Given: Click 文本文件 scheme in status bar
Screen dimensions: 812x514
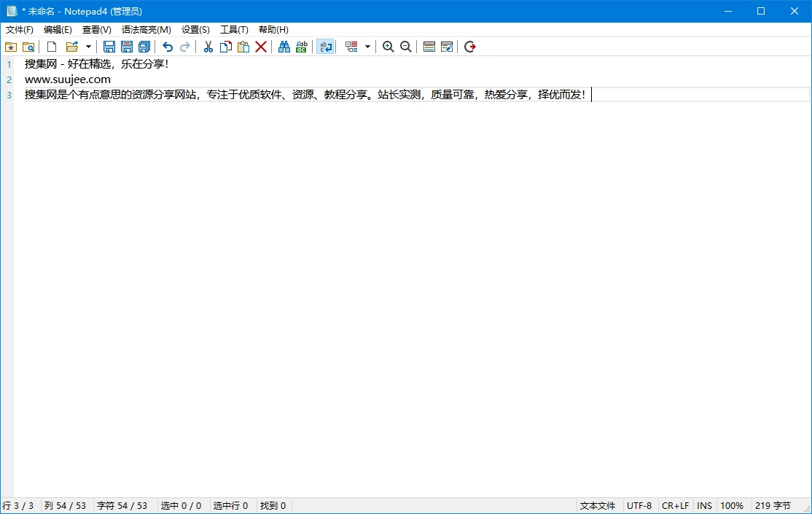Looking at the screenshot, I should [x=598, y=506].
